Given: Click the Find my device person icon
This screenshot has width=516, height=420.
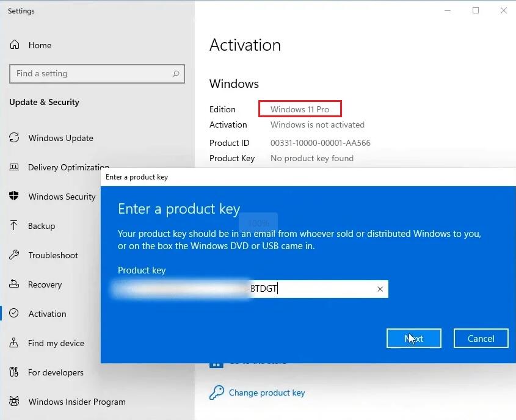Looking at the screenshot, I should pyautogui.click(x=14, y=342).
